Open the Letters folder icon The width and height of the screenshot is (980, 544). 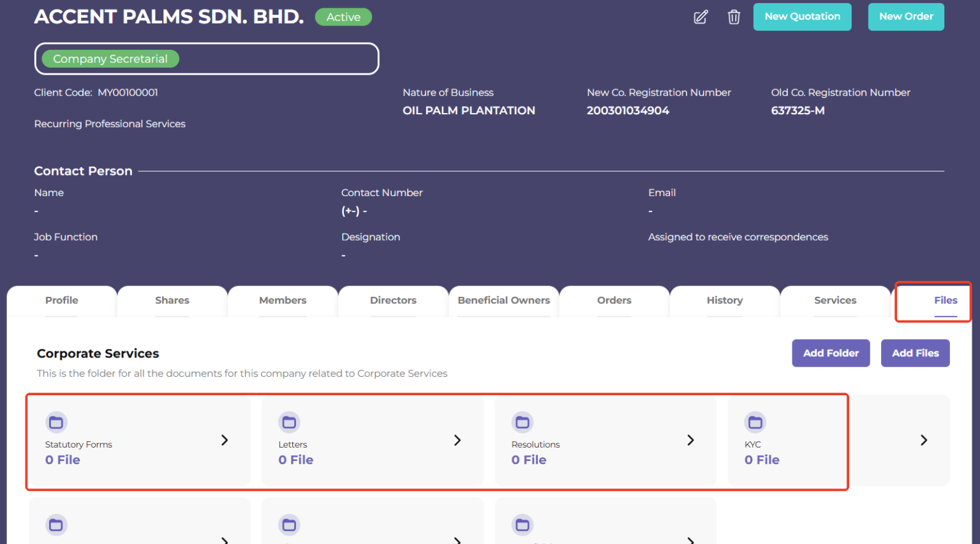(289, 422)
